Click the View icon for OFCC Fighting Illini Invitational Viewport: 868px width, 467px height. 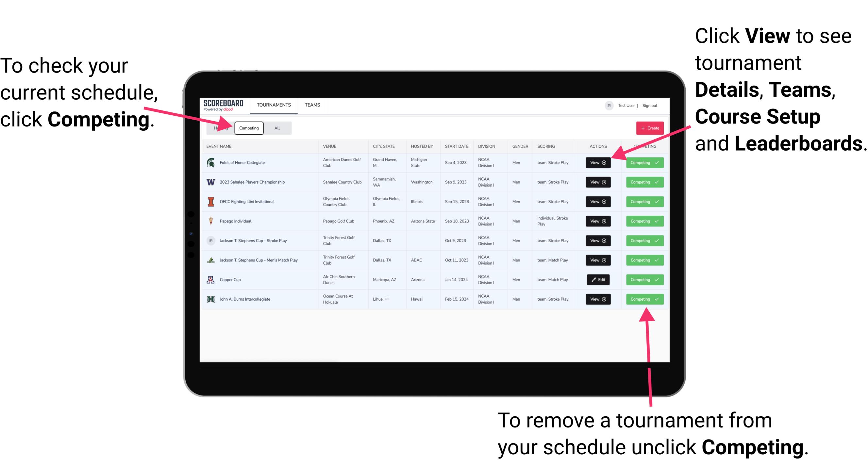tap(597, 201)
